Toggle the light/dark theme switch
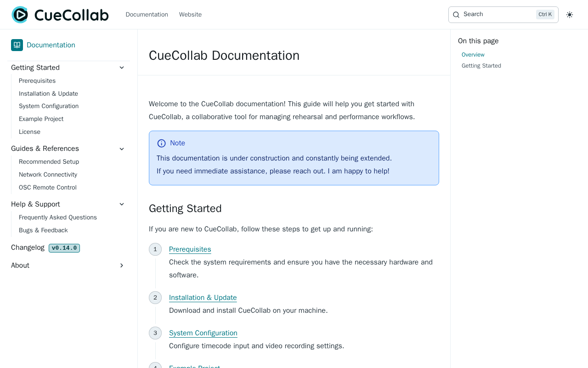 click(x=570, y=15)
